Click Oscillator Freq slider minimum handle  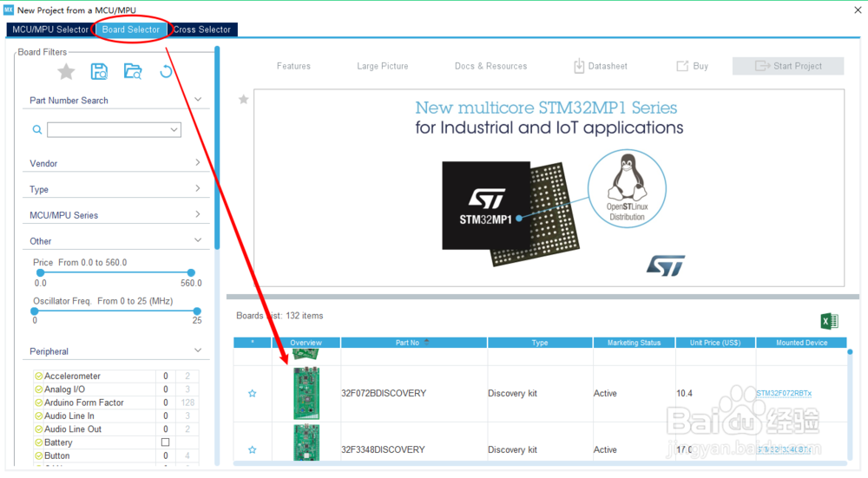(x=35, y=311)
